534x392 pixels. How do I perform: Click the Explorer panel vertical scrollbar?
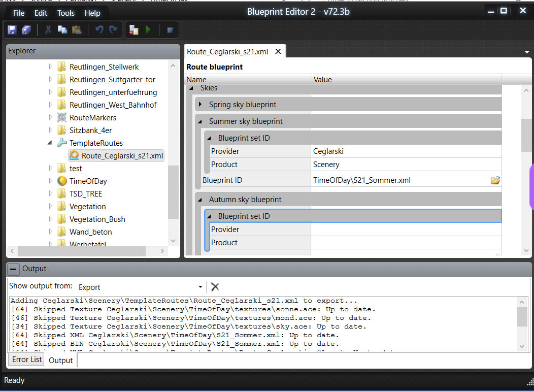[173, 192]
